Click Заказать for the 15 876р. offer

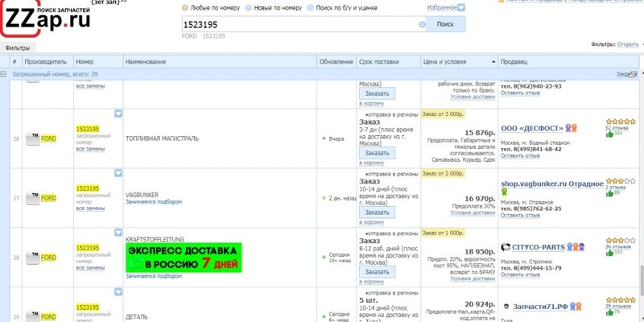point(377,153)
